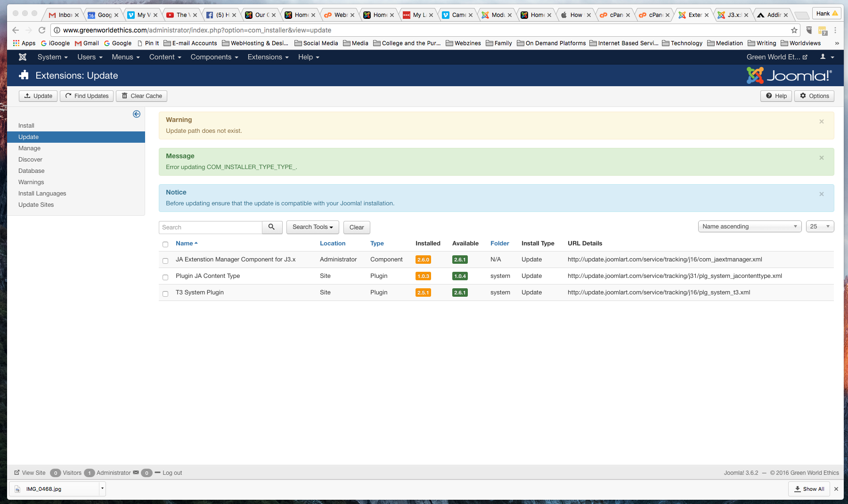Reload the page using browser refresh icon
This screenshot has width=848, height=504.
coord(42,30)
